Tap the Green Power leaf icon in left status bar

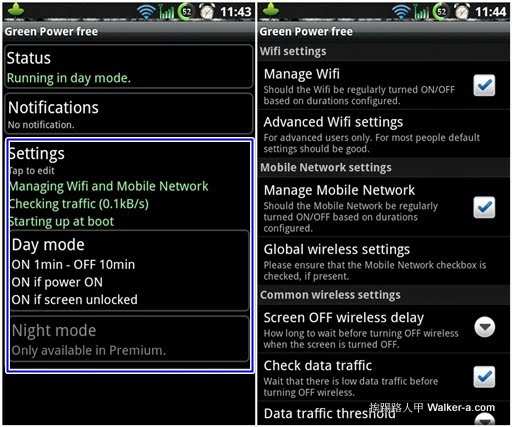point(16,10)
